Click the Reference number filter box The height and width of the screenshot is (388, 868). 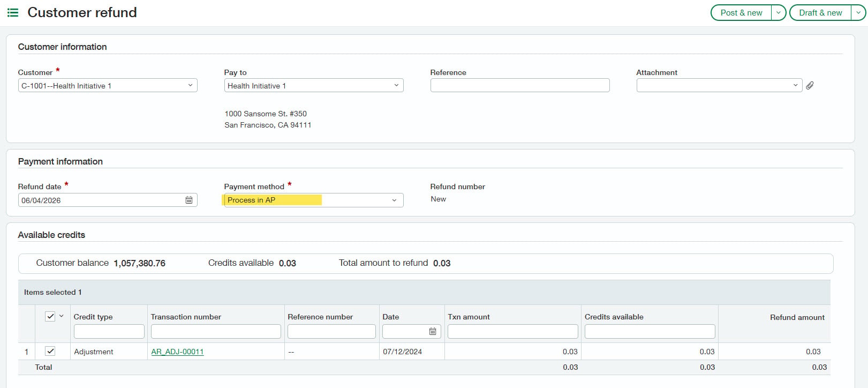click(331, 331)
